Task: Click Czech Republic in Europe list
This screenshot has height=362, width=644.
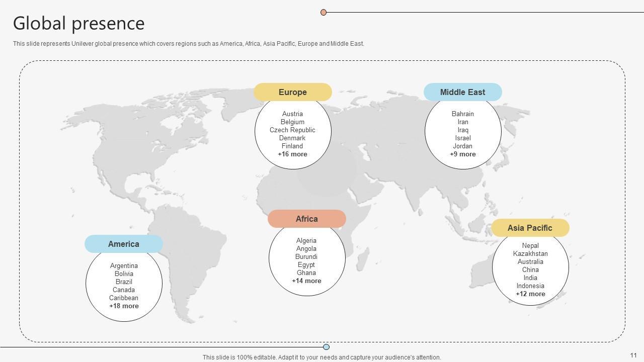Action: (x=292, y=130)
